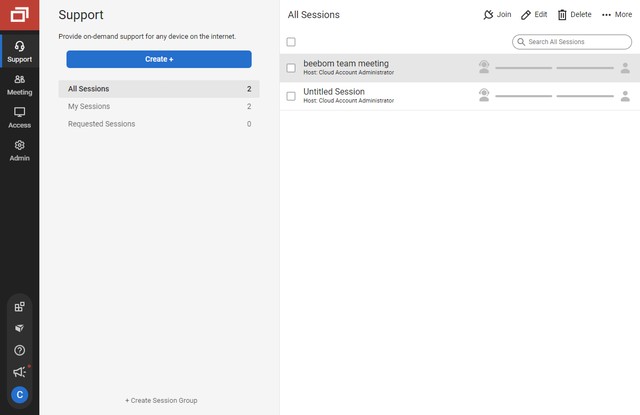Check the Untitled Session checkbox
This screenshot has height=415, width=640.
[x=291, y=96]
